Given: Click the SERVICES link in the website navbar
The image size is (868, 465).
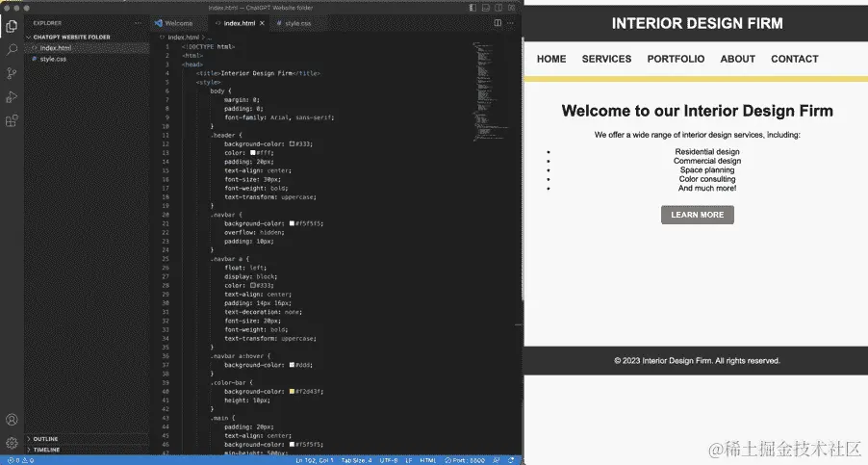Looking at the screenshot, I should pyautogui.click(x=606, y=59).
